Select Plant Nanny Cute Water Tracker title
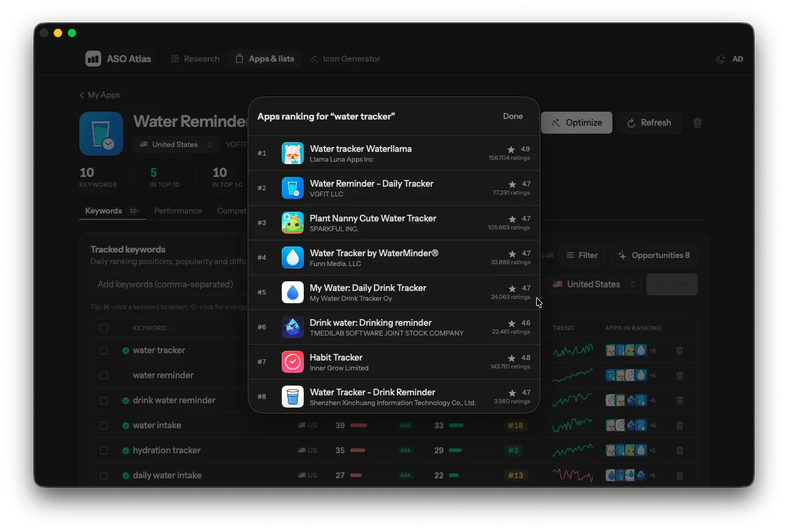This screenshot has width=788, height=532. [373, 218]
